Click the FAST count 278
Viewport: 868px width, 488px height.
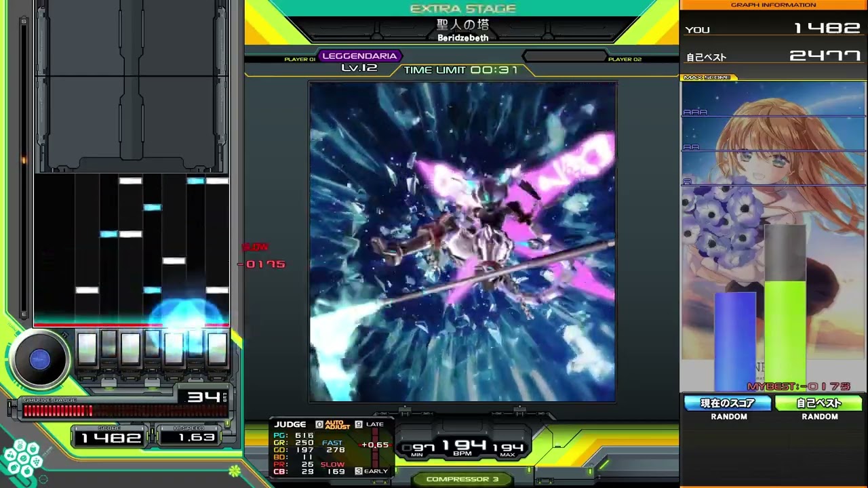tap(336, 450)
